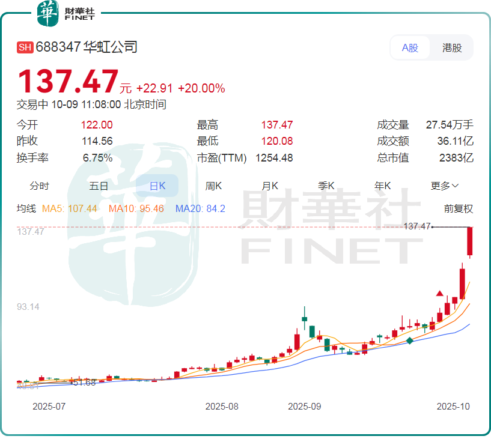The height and width of the screenshot is (448, 491).
Task: Open the 年K chart tab
Action: [383, 186]
